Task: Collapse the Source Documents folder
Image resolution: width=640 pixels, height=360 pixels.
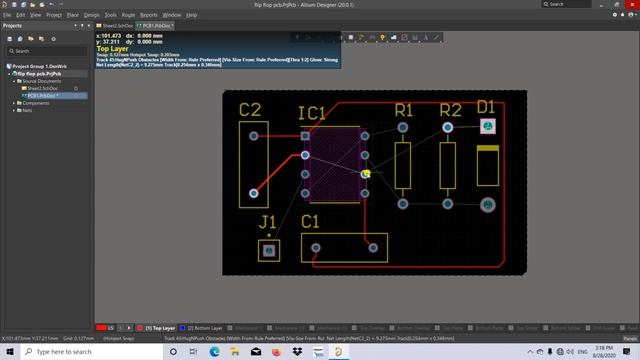Action: [14, 81]
